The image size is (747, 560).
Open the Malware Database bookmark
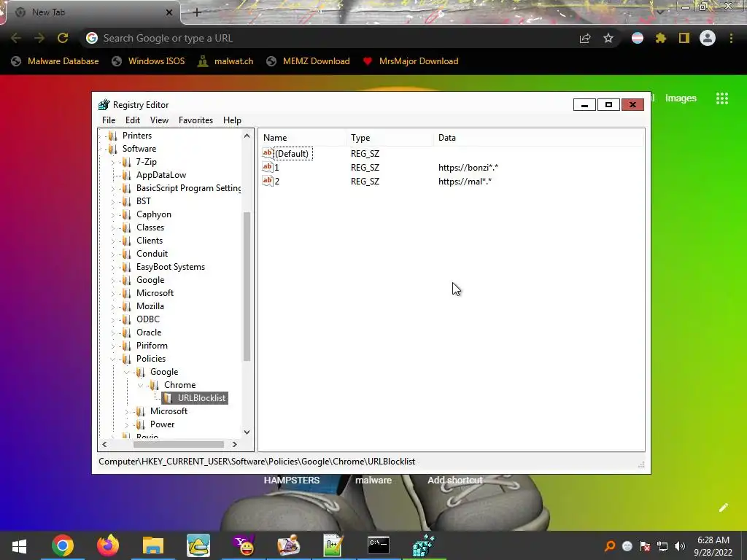click(55, 61)
